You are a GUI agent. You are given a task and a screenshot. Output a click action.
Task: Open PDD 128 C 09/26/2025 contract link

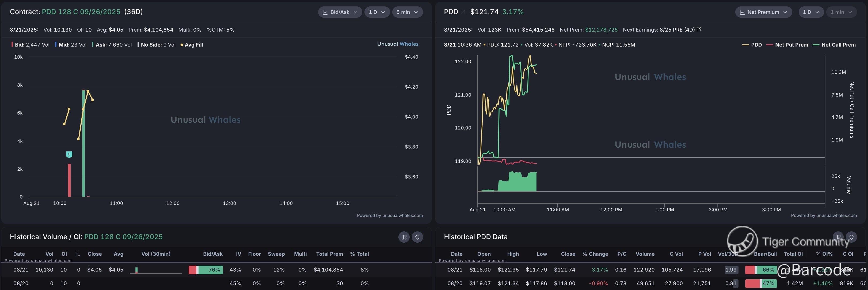click(x=81, y=12)
